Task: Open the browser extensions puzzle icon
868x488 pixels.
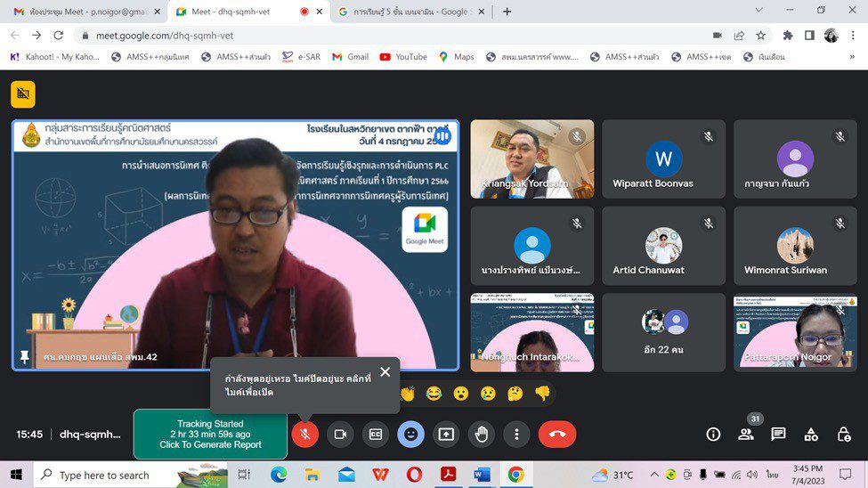Action: click(787, 36)
